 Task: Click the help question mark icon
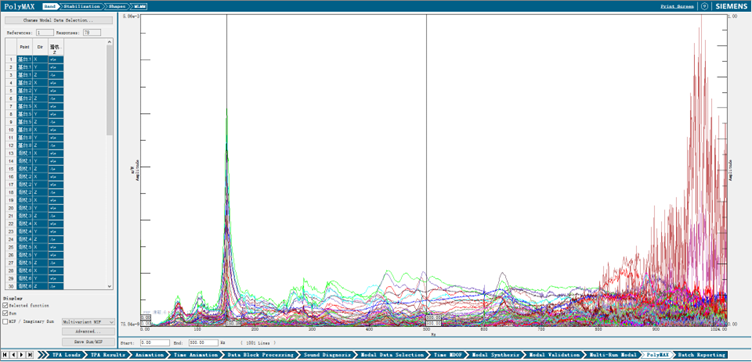(x=704, y=6)
